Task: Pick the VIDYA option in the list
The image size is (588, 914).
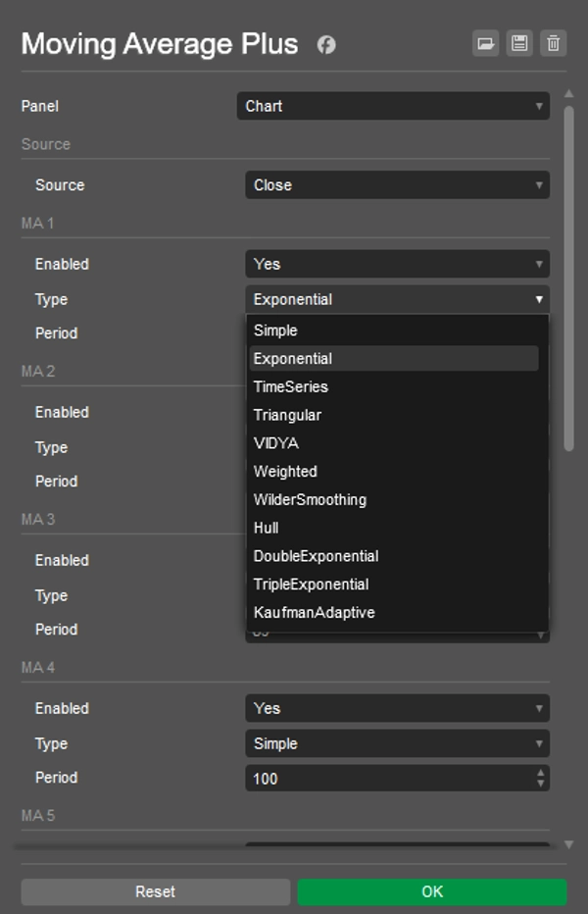Action: point(275,443)
